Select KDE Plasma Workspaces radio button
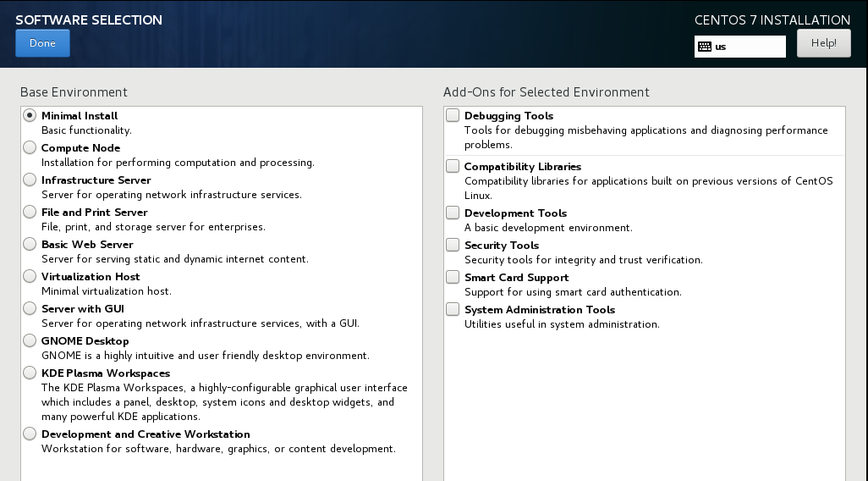868x481 pixels. click(30, 373)
